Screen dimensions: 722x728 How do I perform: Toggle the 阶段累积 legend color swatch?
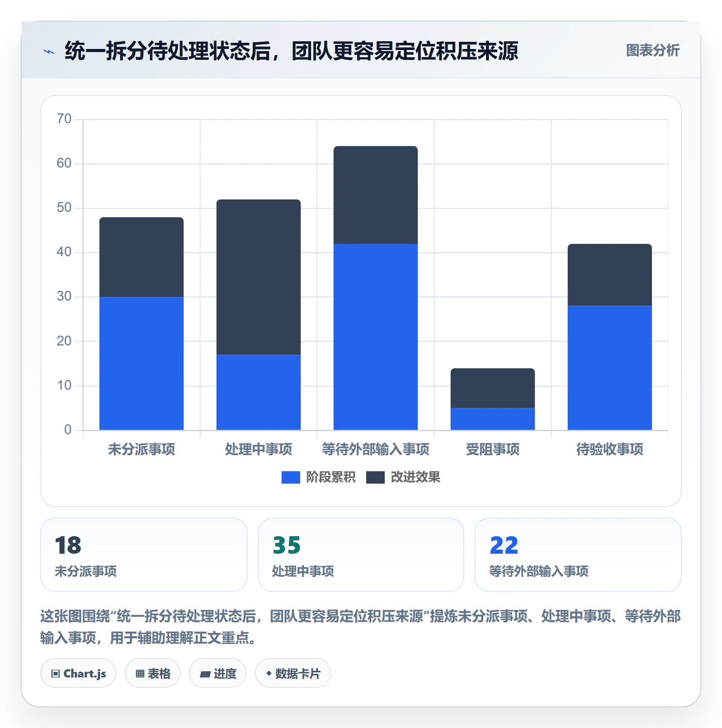(x=290, y=477)
